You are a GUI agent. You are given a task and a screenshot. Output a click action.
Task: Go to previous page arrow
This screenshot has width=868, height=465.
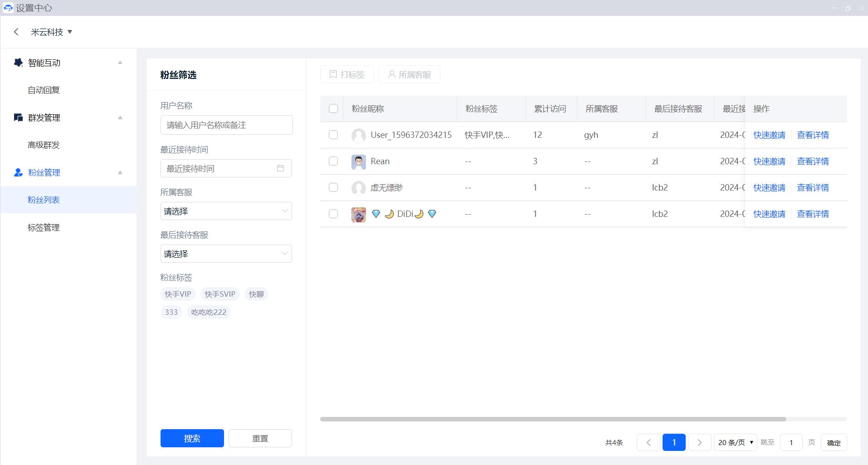pos(648,442)
